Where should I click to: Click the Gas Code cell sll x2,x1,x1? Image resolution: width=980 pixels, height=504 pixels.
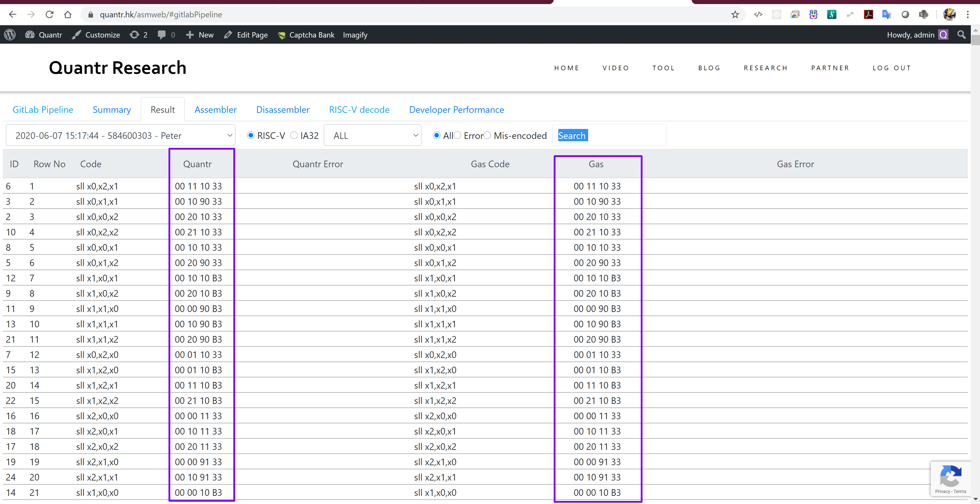click(x=435, y=477)
